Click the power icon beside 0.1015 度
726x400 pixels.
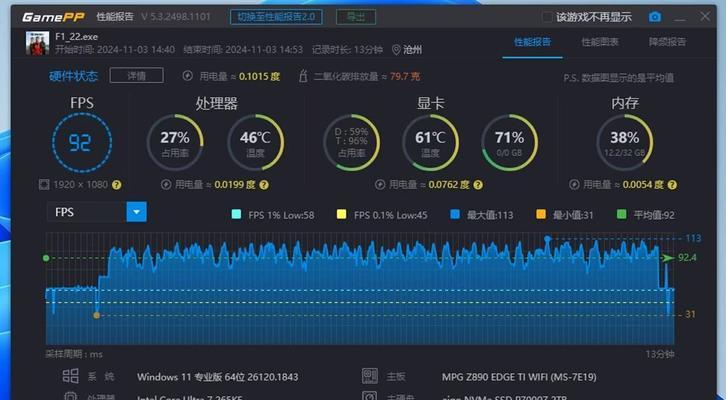[x=188, y=76]
